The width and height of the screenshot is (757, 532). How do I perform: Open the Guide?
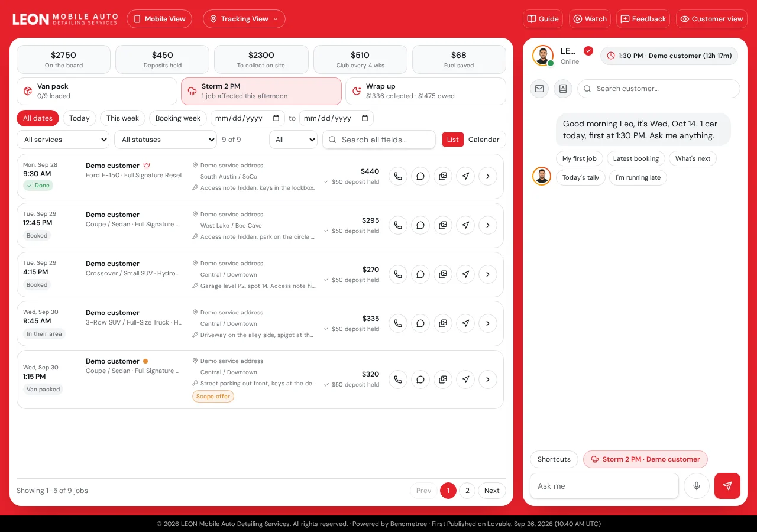tap(543, 19)
